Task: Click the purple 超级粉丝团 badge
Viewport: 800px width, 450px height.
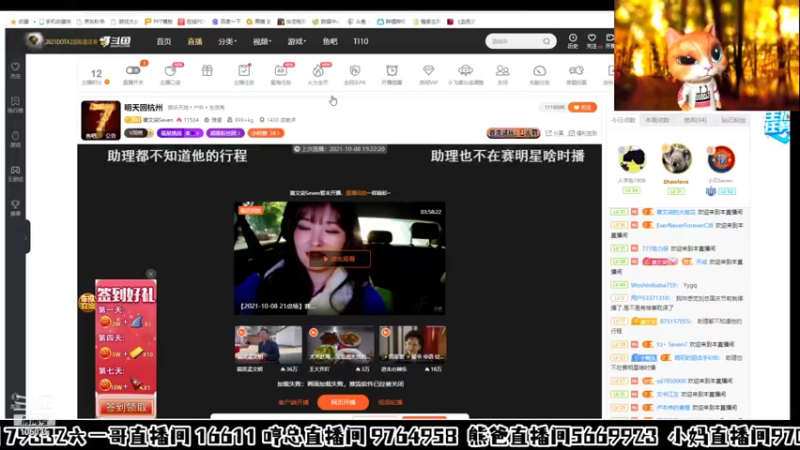Action: [225, 133]
